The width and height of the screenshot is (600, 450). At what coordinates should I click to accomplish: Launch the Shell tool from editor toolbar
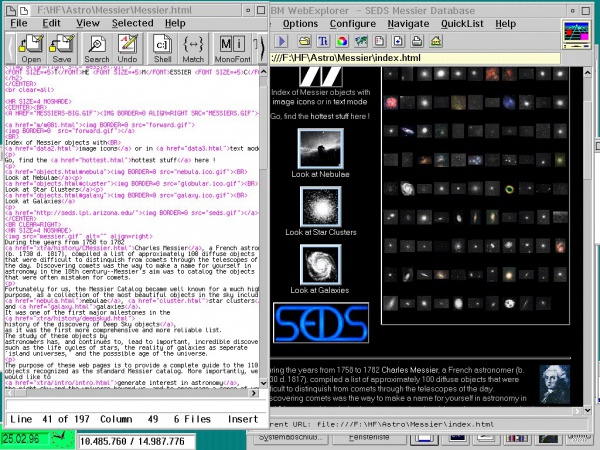coord(161,47)
